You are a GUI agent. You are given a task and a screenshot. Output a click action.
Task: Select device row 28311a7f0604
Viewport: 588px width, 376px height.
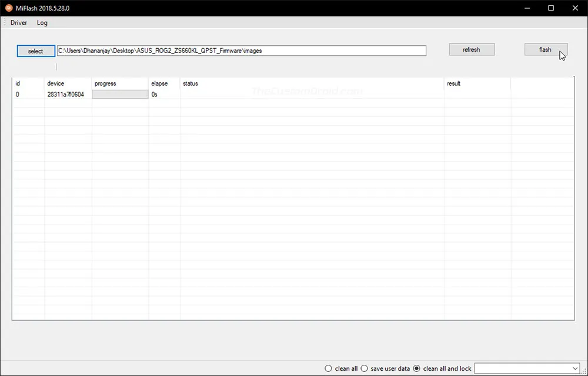pyautogui.click(x=66, y=95)
